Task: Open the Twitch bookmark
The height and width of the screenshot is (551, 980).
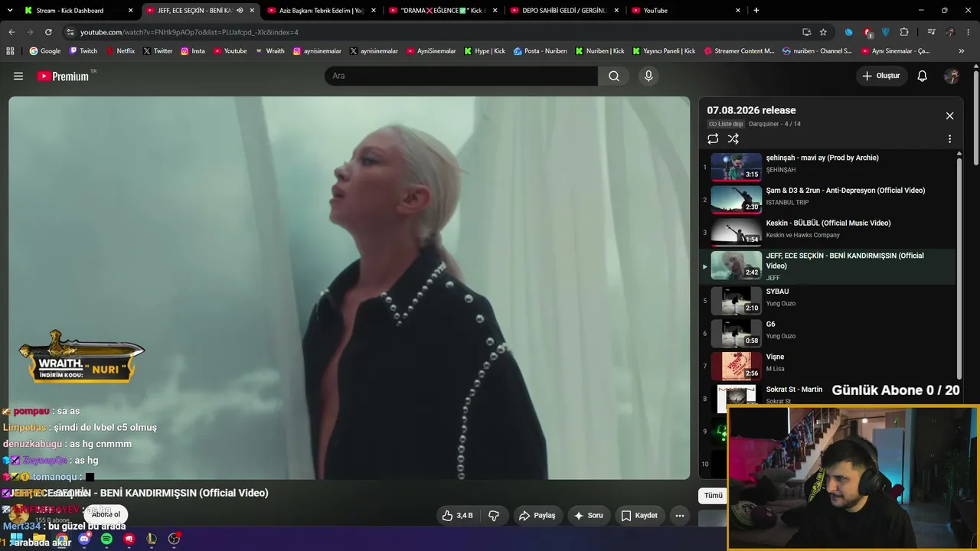Action: [83, 51]
